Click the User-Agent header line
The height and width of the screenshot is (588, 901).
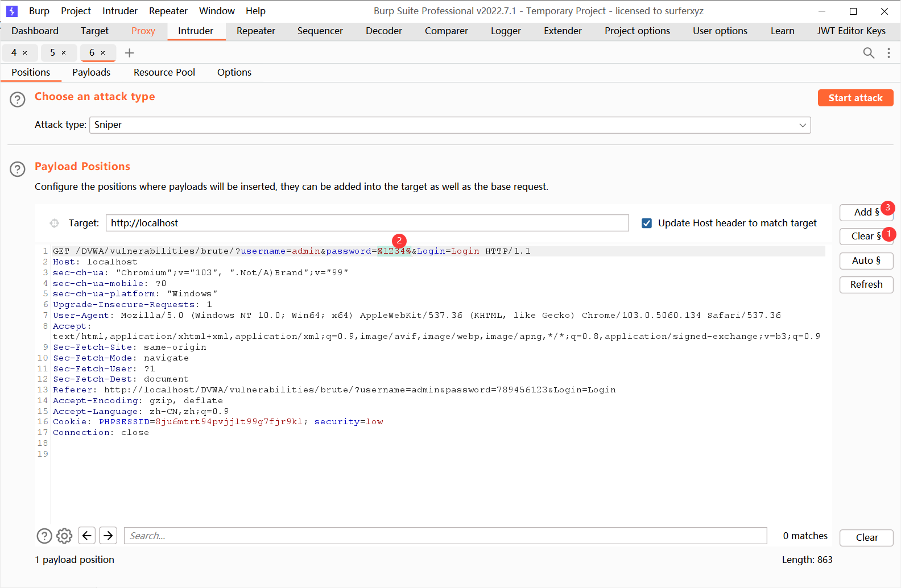point(417,316)
